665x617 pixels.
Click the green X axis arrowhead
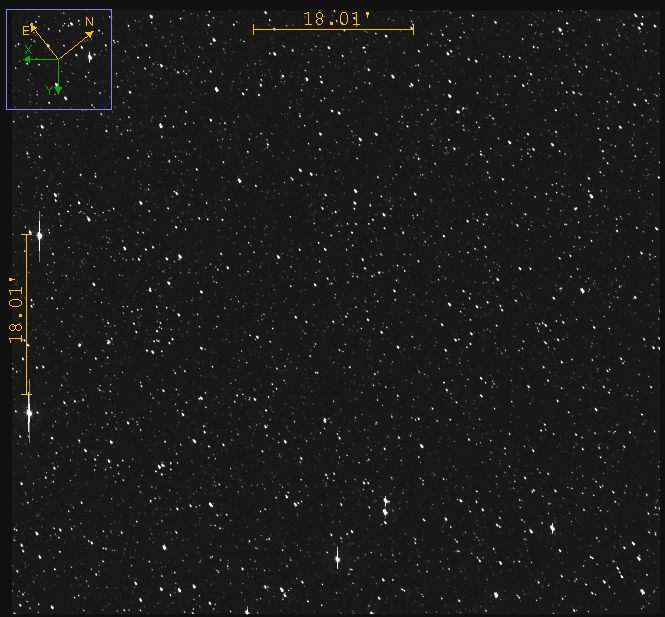(28, 60)
